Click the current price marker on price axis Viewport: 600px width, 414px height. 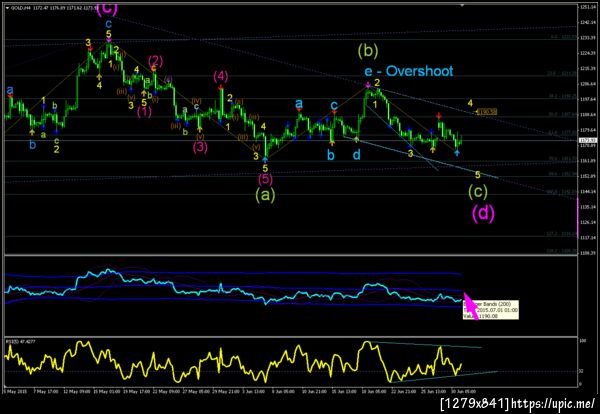click(586, 140)
